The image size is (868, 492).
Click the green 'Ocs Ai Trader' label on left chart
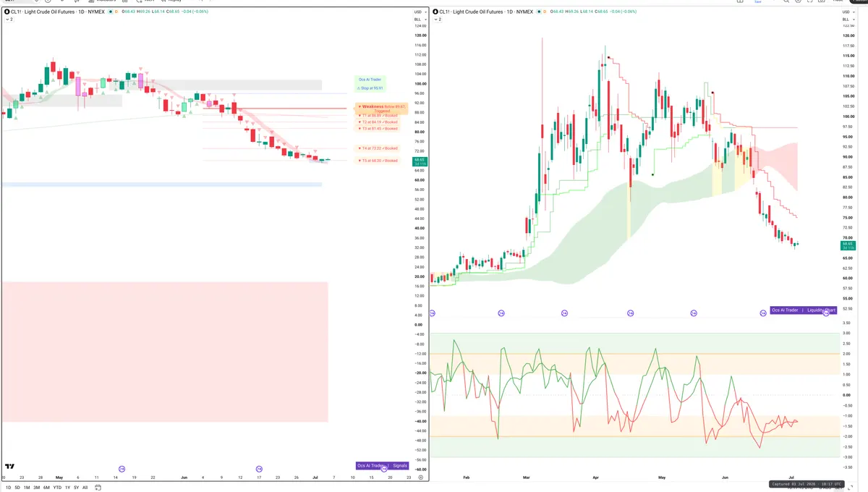pyautogui.click(x=370, y=80)
